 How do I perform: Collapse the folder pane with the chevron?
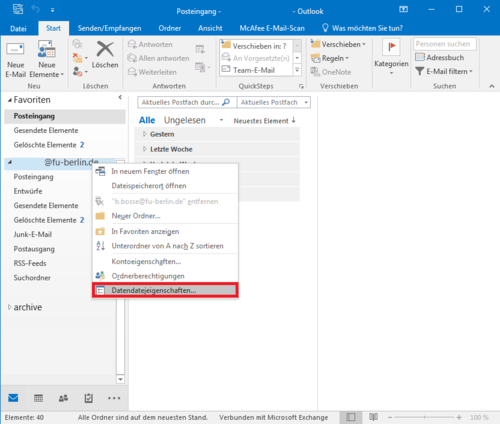120,97
